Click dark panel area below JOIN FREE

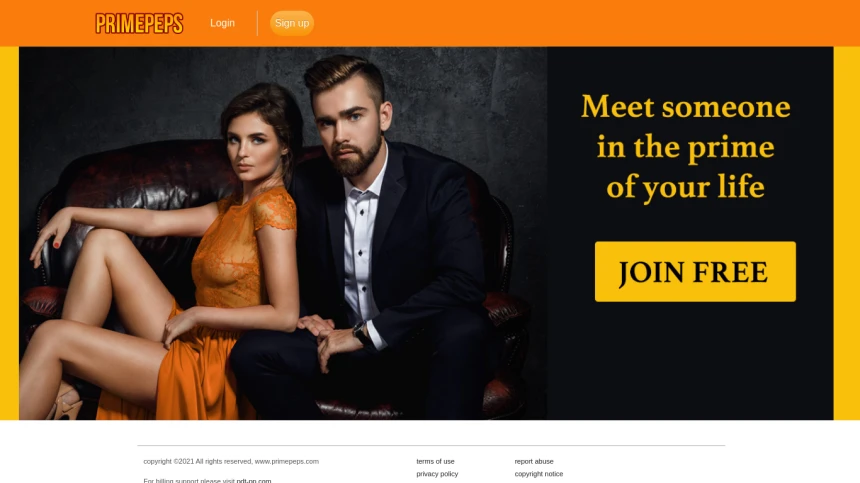(x=690, y=362)
